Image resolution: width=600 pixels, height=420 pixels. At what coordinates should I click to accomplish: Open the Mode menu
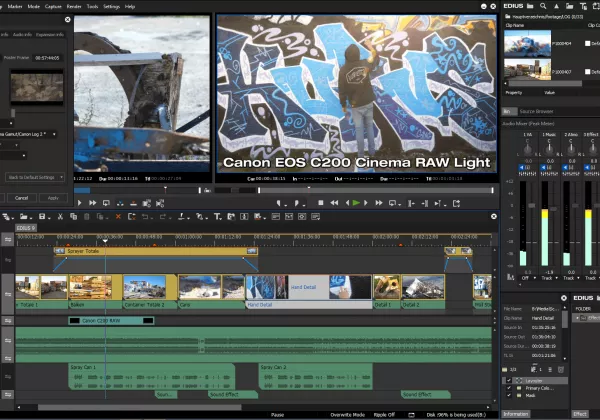[34, 7]
